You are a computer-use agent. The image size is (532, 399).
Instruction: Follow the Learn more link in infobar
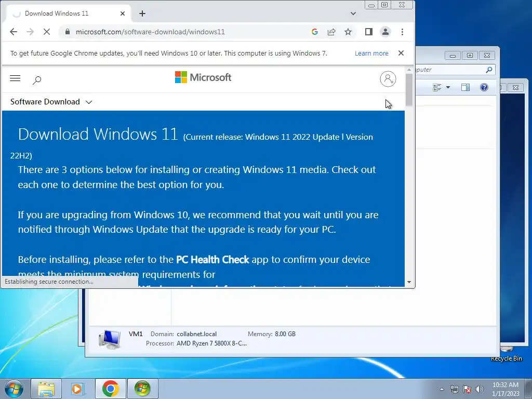coord(371,54)
